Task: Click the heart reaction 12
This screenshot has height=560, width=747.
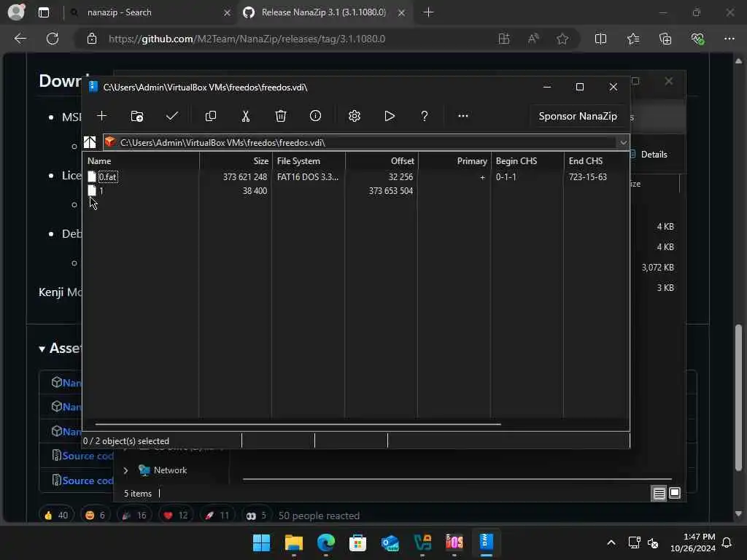Action: (175, 516)
